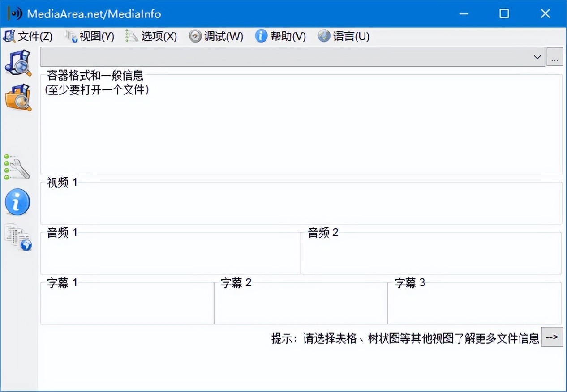
Task: Click inside the 容器格式和一般信息 panel
Action: click(x=301, y=130)
